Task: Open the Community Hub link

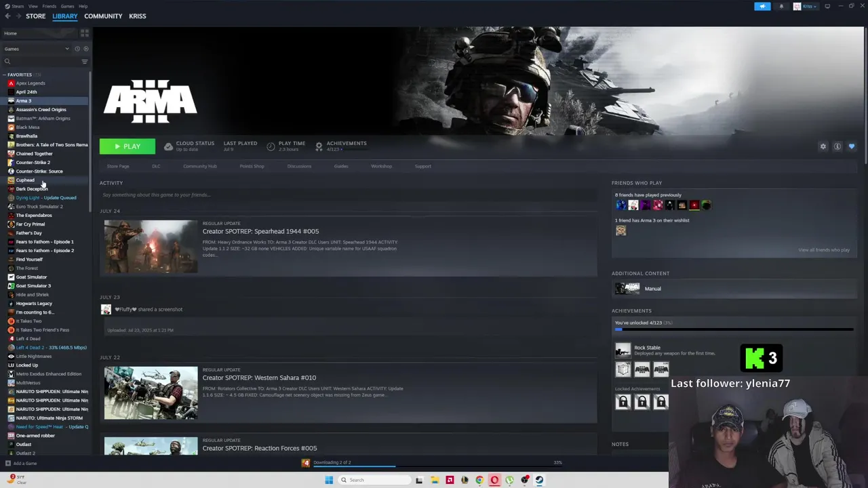Action: [x=199, y=166]
